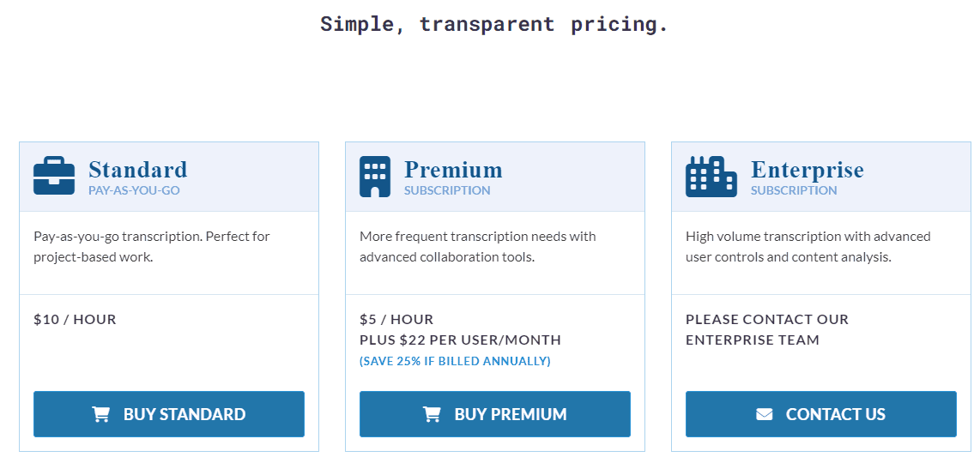
Task: Click the PAY-AS-YOU-GO subtitle
Action: click(x=135, y=190)
